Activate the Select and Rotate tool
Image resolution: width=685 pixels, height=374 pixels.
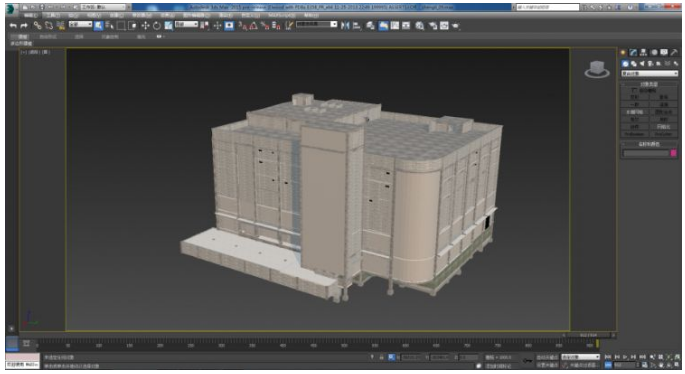[156, 26]
